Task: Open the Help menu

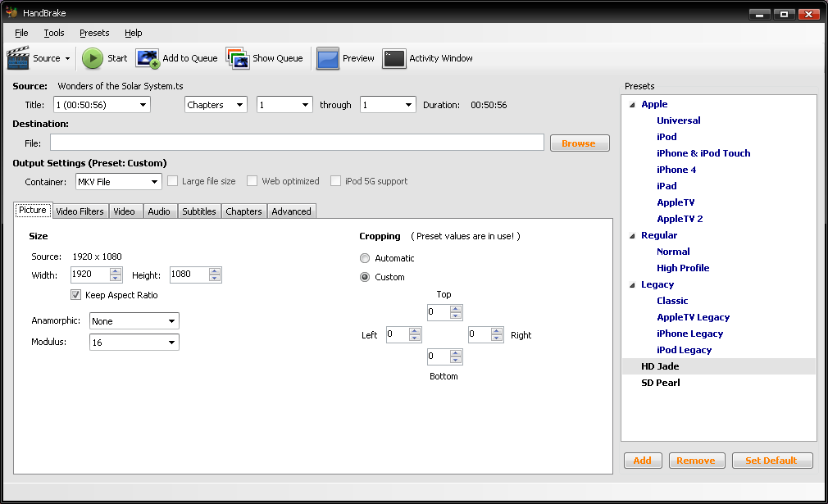Action: pos(134,33)
